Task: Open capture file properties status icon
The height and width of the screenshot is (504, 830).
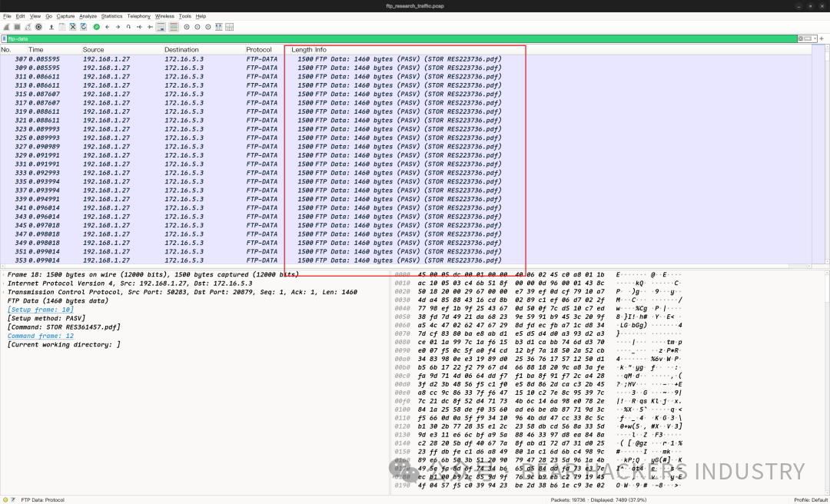Action: (13, 499)
